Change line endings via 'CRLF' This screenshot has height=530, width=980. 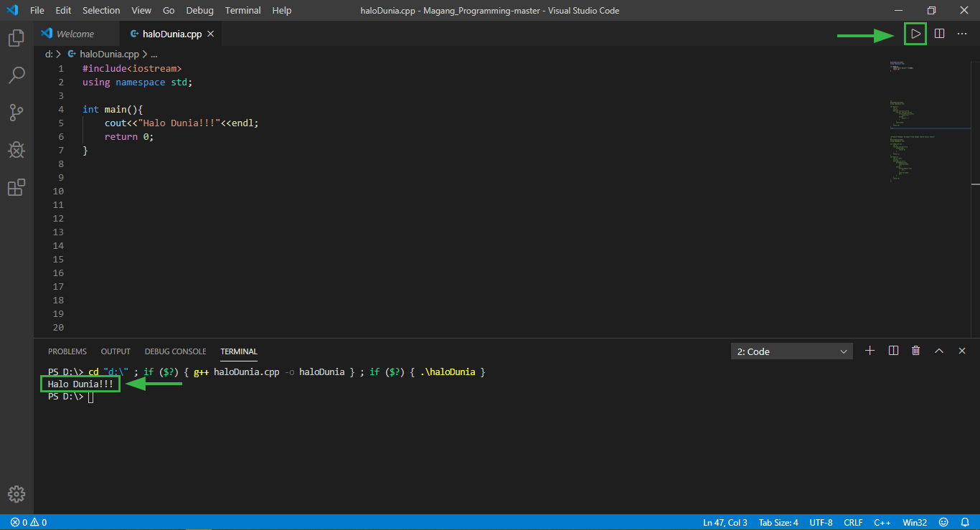853,522
